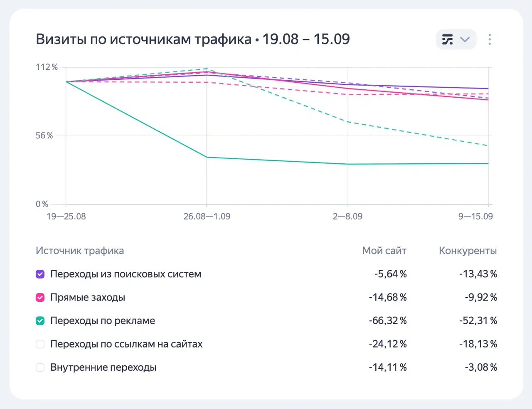The width and height of the screenshot is (532, 409).
Task: Click the Источник трафика column header
Action: [x=80, y=251]
